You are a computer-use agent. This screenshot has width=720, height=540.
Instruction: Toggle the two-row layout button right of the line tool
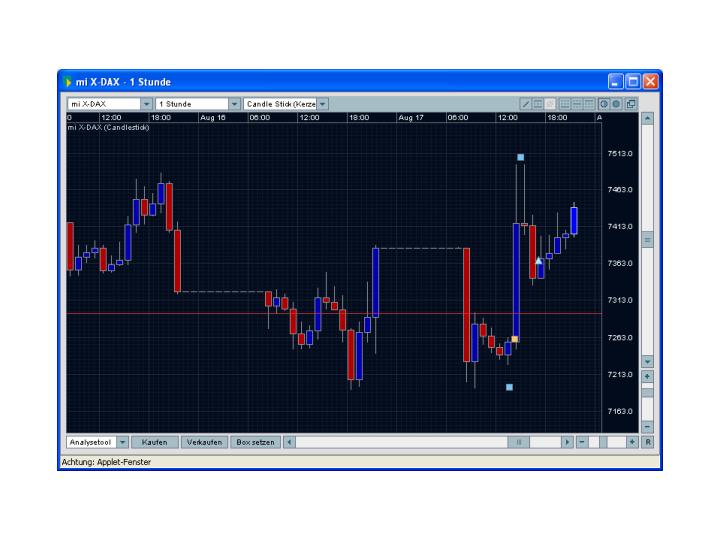(x=539, y=104)
